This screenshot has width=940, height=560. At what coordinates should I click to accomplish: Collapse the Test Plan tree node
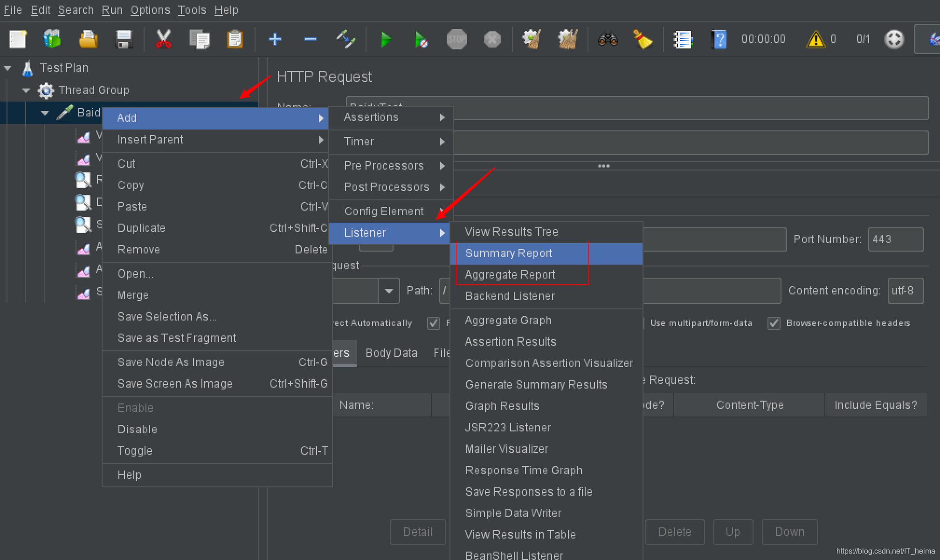7,68
